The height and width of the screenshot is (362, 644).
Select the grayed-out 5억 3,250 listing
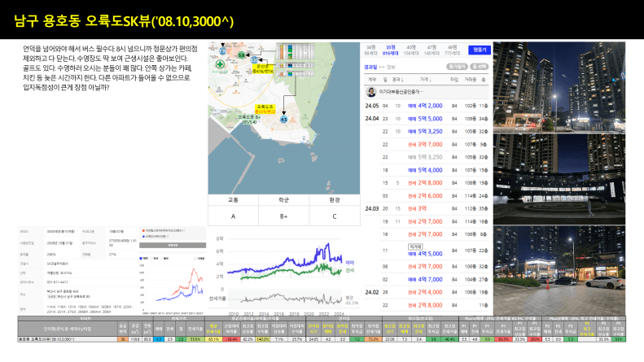pos(425,157)
